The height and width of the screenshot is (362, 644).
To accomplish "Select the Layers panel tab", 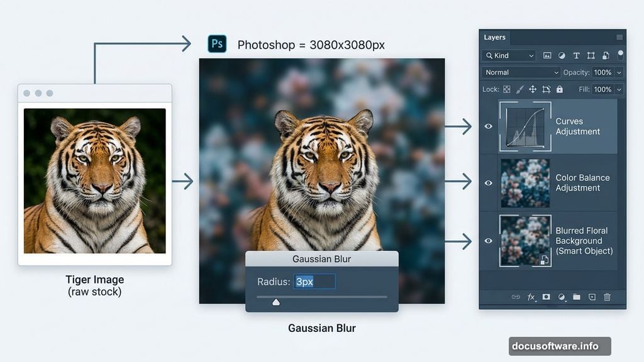I will 494,37.
